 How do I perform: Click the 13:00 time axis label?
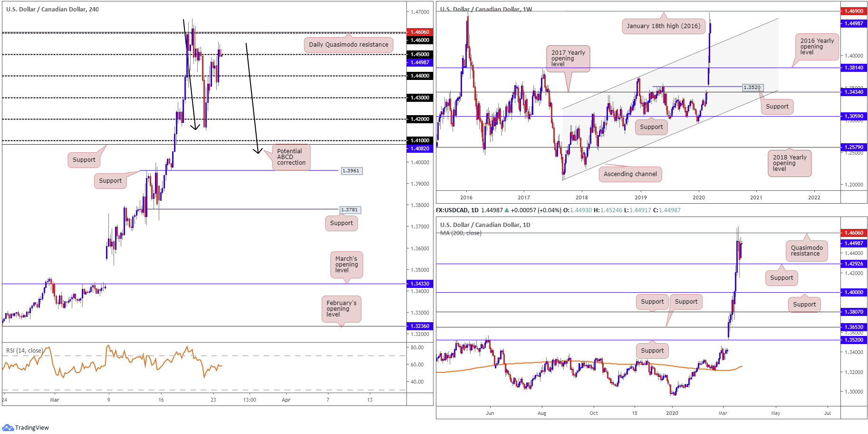250,400
